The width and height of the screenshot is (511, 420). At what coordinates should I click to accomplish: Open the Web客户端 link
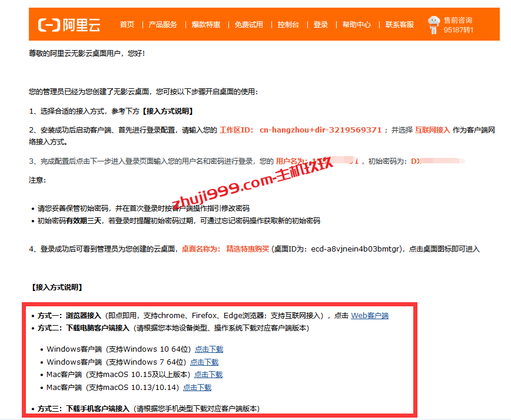(370, 316)
